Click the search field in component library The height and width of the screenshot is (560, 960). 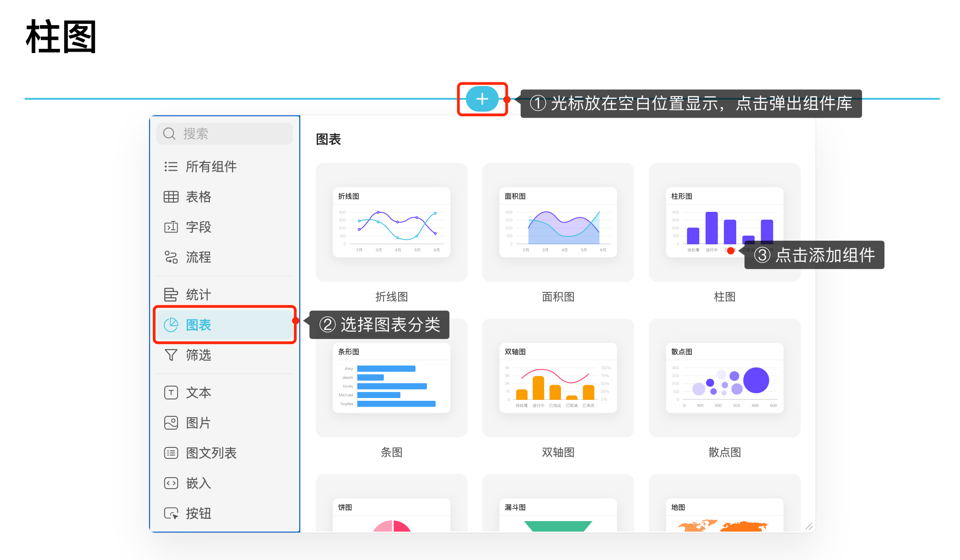tap(225, 134)
